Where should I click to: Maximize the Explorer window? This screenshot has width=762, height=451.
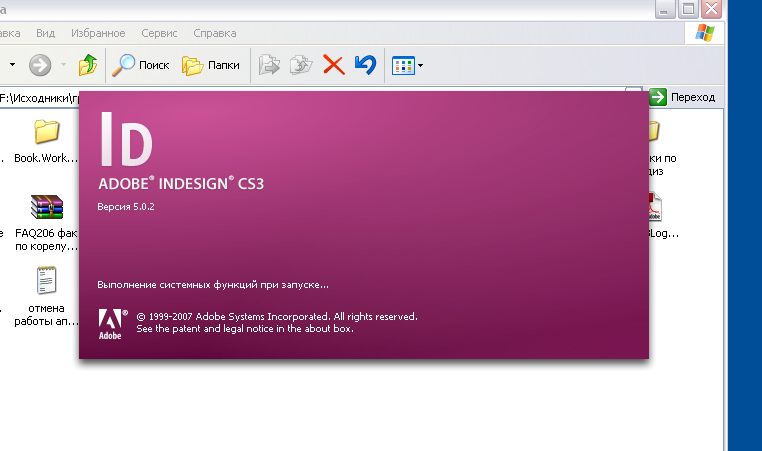click(x=688, y=9)
